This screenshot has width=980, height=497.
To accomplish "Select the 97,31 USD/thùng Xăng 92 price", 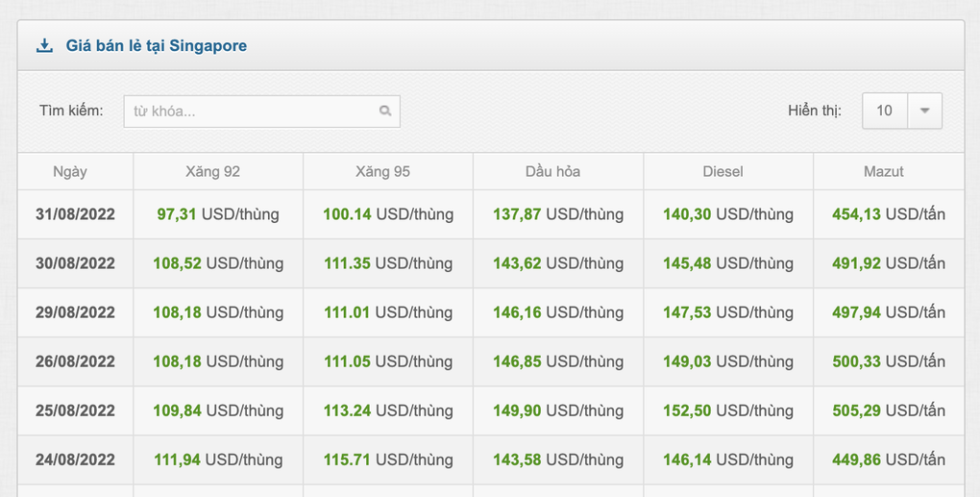I will (218, 214).
